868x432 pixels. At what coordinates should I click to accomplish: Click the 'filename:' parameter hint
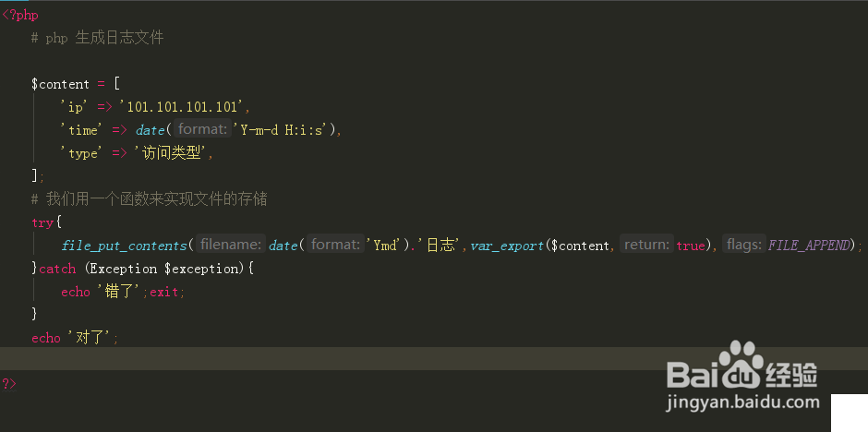pyautogui.click(x=231, y=245)
